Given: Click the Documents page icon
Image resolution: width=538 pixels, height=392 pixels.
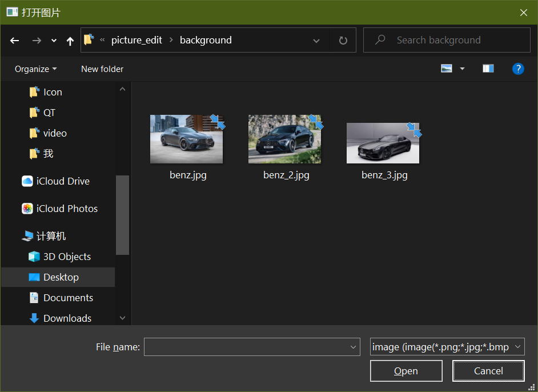Looking at the screenshot, I should (34, 298).
